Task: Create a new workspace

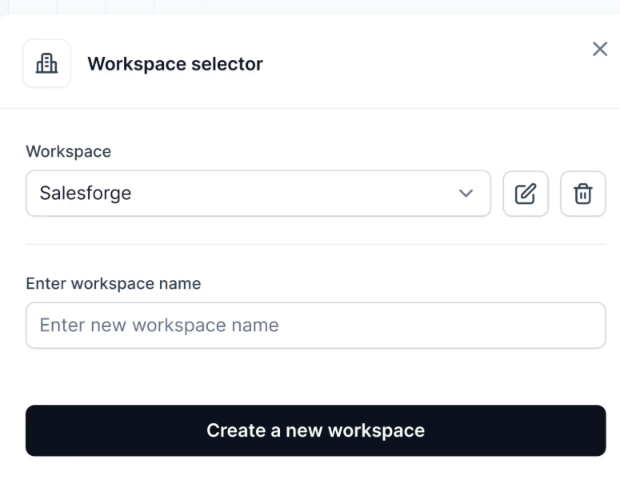Action: pyautogui.click(x=316, y=430)
